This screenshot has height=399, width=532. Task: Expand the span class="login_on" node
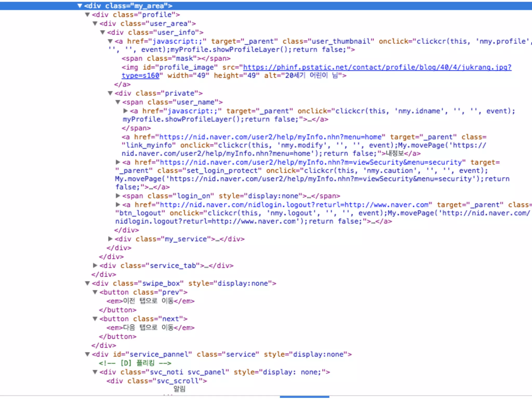(x=118, y=196)
